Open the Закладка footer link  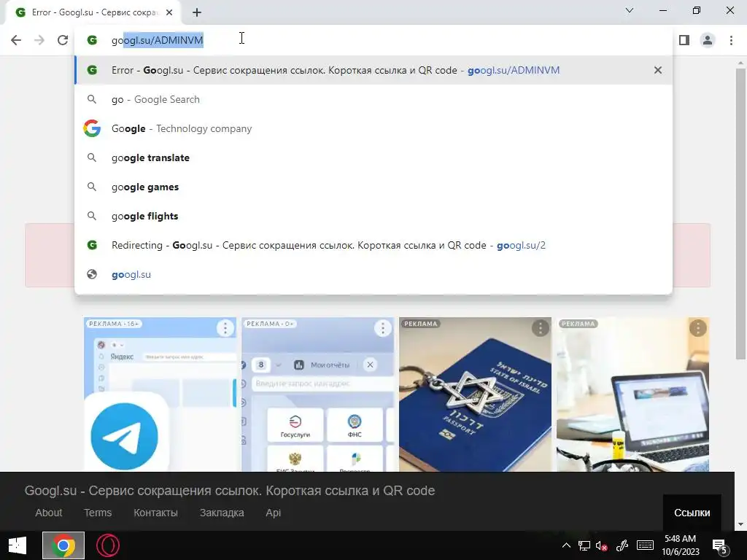[x=222, y=513]
